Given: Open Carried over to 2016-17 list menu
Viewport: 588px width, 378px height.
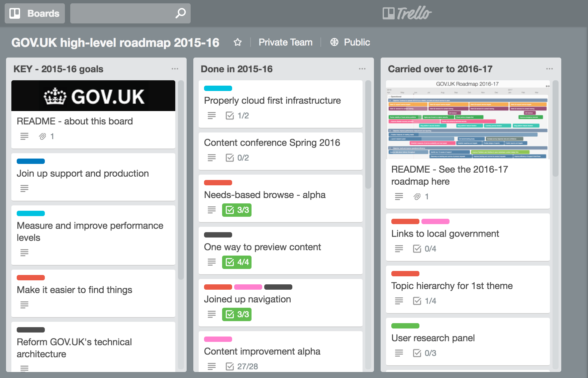Looking at the screenshot, I should [550, 69].
